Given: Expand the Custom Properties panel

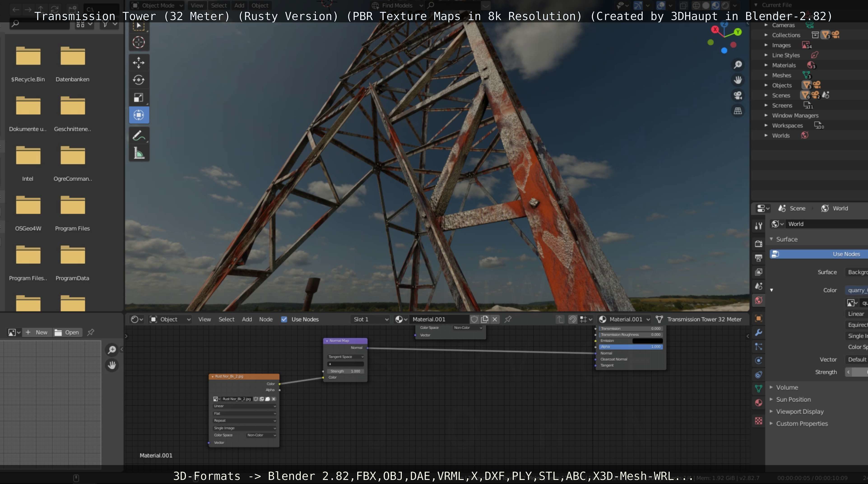Looking at the screenshot, I should coord(802,423).
